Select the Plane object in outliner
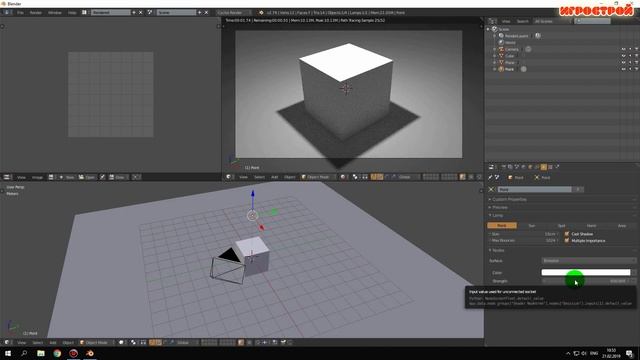 click(510, 62)
